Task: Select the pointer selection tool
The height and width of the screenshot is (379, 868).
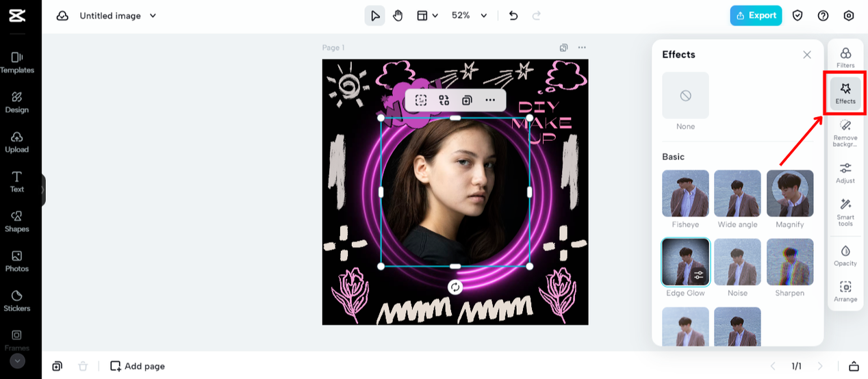Action: tap(374, 16)
